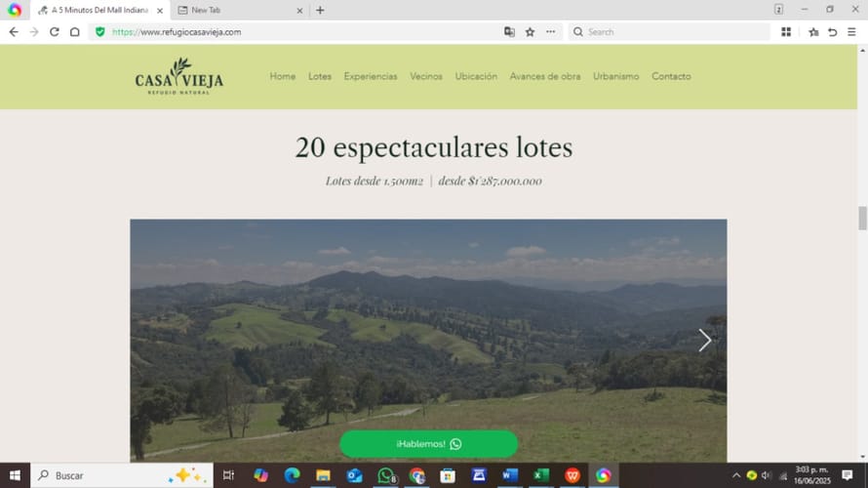Open the Windows notification center
Viewport: 868px width, 488px height.
point(847,475)
